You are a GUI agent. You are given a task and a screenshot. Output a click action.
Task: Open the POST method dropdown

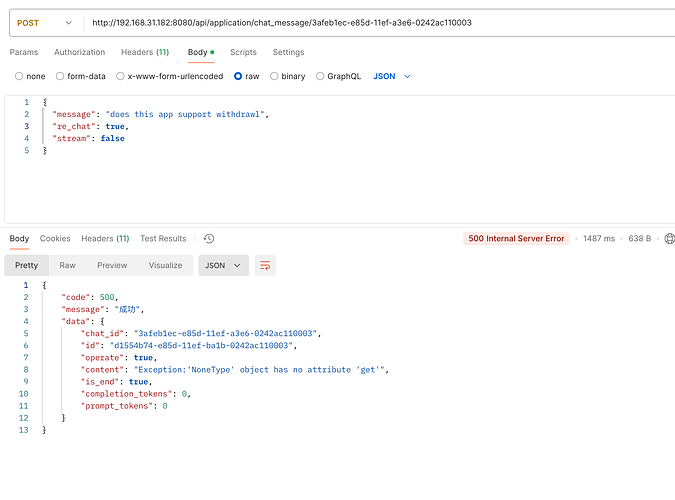tap(44, 23)
